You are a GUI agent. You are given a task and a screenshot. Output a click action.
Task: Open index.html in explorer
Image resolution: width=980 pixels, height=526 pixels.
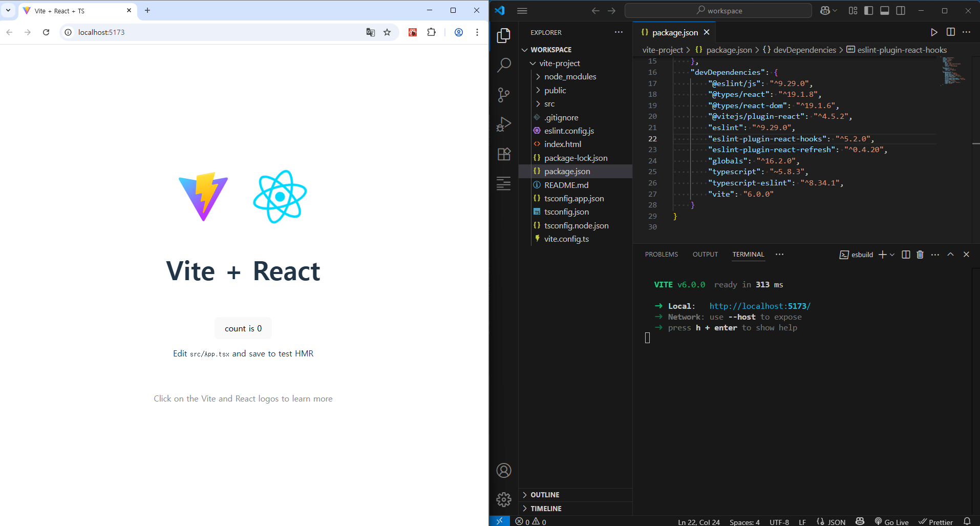[563, 144]
